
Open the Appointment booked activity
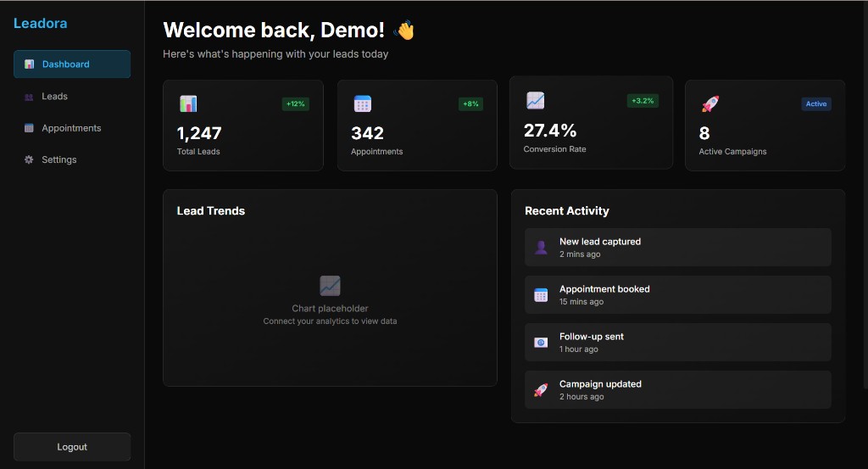click(x=677, y=295)
